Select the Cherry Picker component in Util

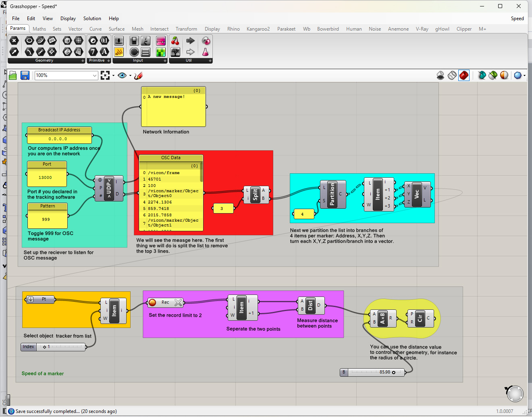175,41
